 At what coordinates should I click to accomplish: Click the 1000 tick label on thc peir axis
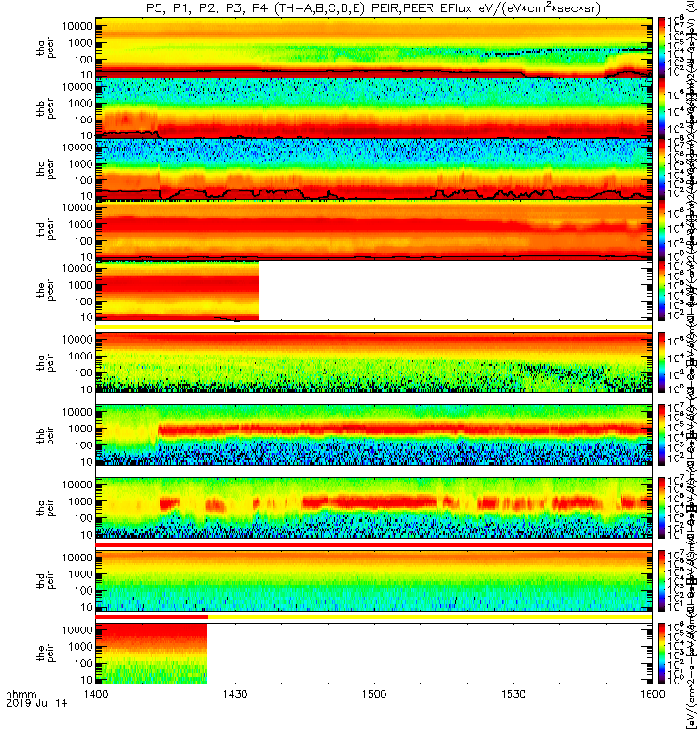pos(80,501)
